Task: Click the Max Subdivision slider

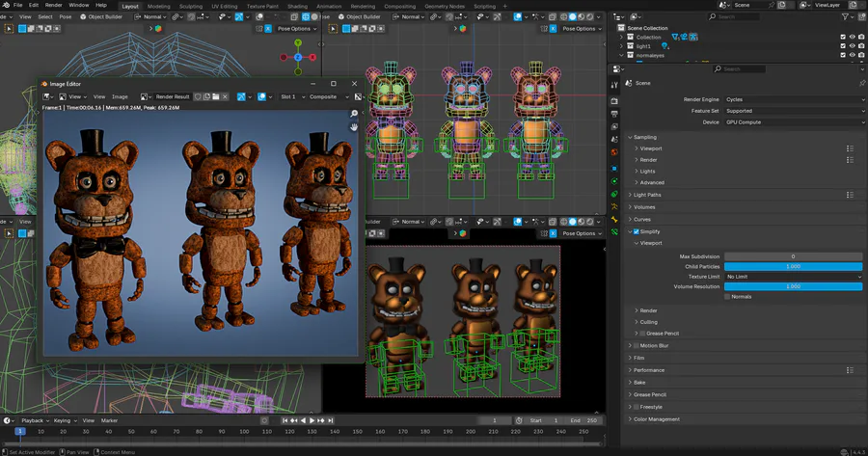Action: [x=794, y=256]
